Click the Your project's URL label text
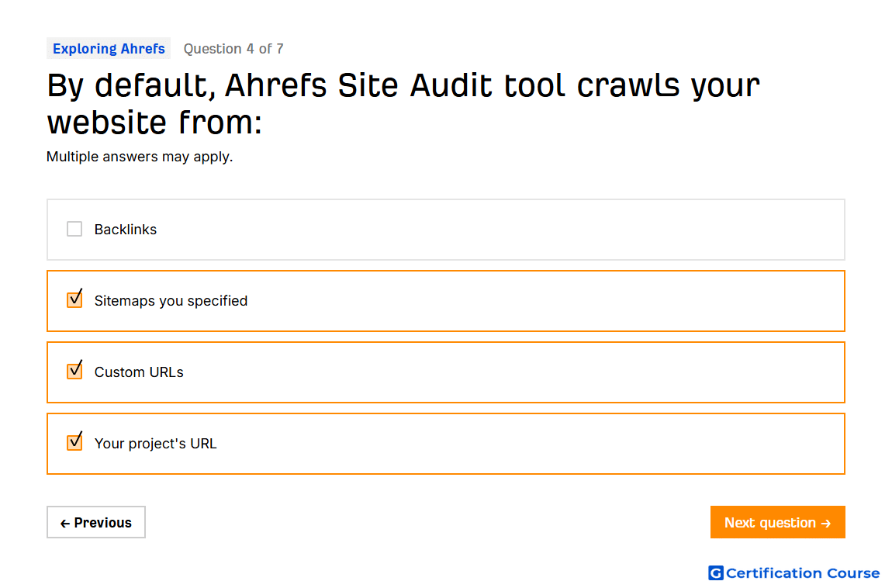Viewport: 892px width, 588px height. 155,444
